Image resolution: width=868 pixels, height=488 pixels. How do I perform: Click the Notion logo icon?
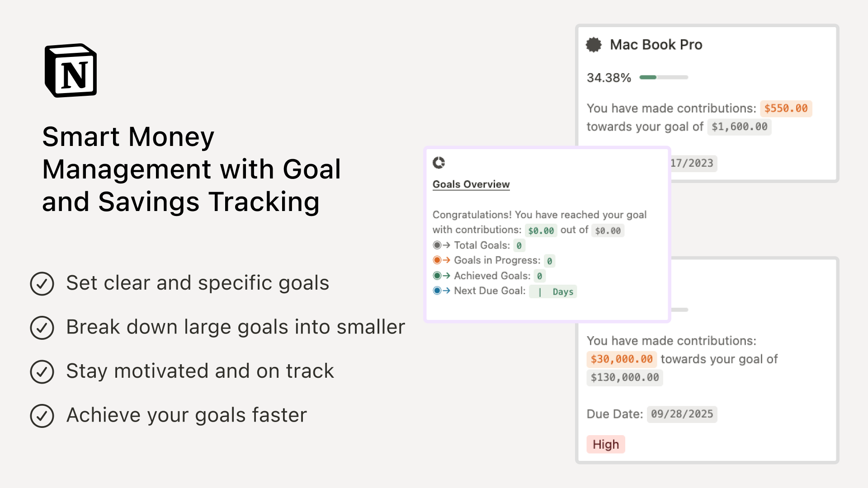pyautogui.click(x=71, y=70)
